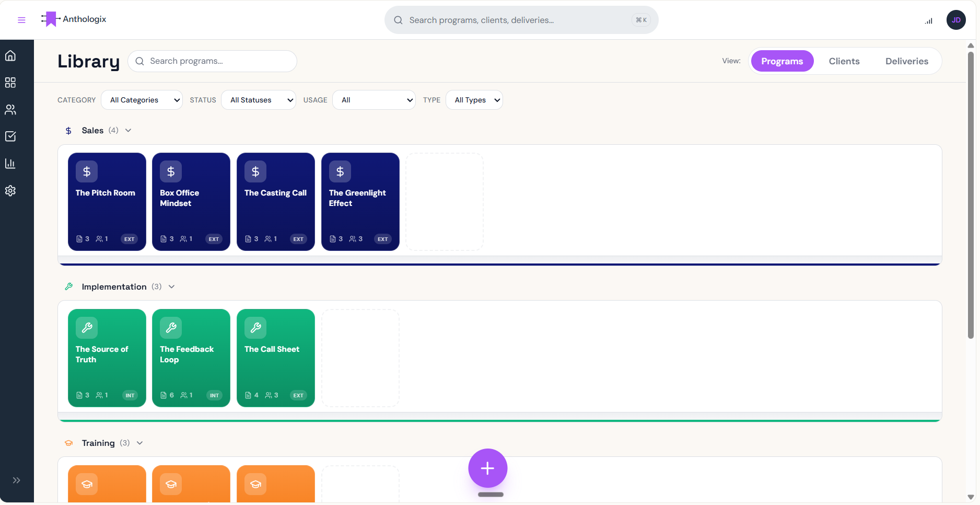Open The Greenlight Effect program card

pyautogui.click(x=360, y=202)
